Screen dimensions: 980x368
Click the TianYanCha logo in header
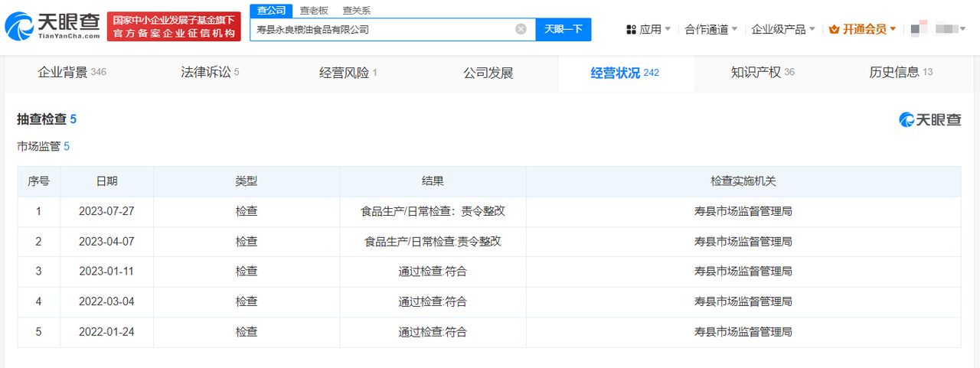(x=52, y=27)
